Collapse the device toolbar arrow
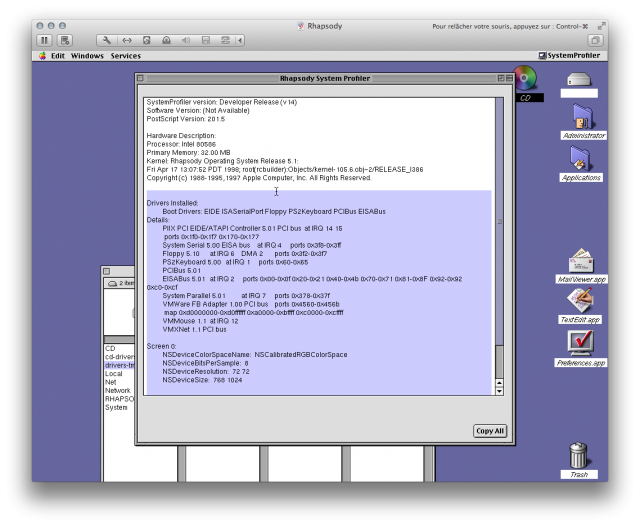Screen dimensions: 640x526 click(x=240, y=40)
